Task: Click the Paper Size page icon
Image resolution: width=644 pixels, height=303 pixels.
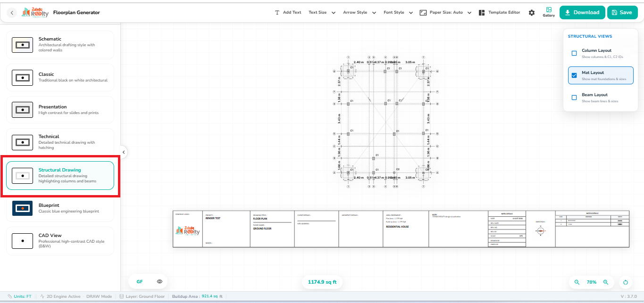Action: 423,13
